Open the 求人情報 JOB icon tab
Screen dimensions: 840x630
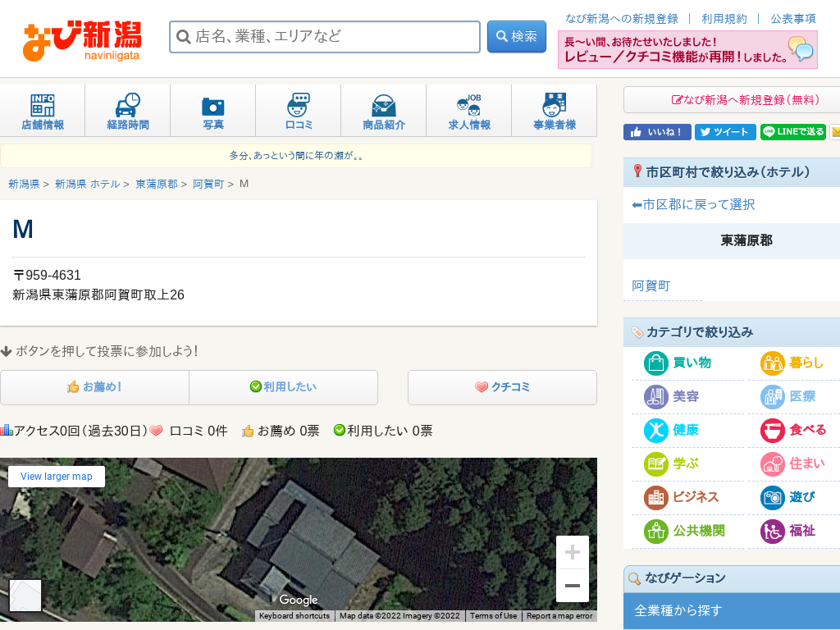[468, 111]
